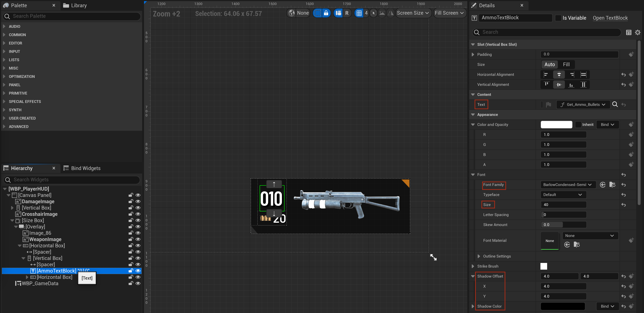Browse to Font Family asset in Content Browser
Image resolution: width=644 pixels, height=313 pixels.
point(612,185)
